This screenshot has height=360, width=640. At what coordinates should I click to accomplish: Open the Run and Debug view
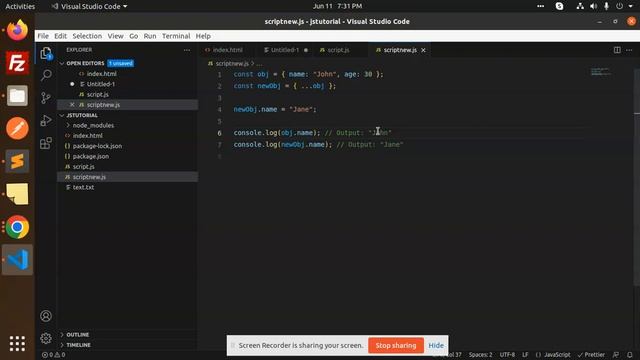pos(46,120)
